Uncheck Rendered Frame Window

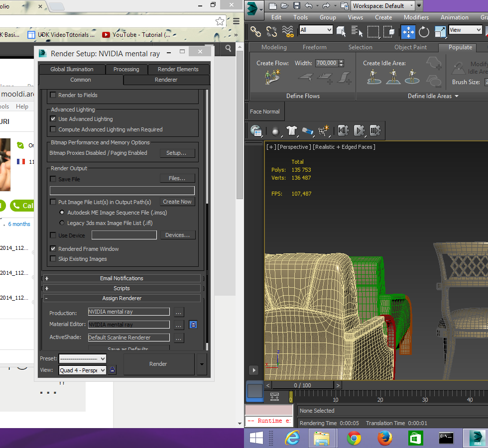53,248
